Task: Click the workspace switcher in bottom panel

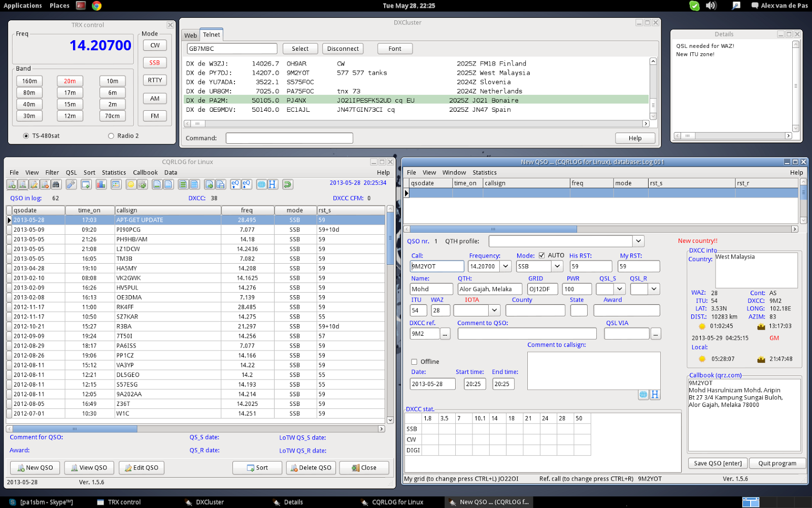Action: click(x=751, y=502)
